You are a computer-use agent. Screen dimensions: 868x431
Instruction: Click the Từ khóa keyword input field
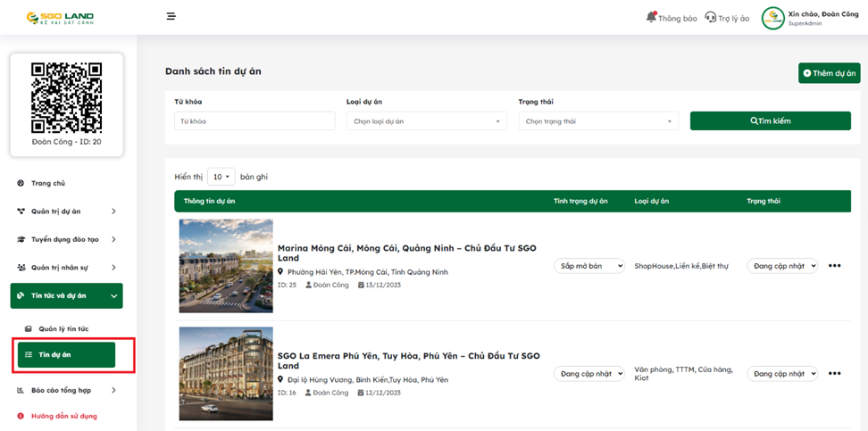(254, 121)
